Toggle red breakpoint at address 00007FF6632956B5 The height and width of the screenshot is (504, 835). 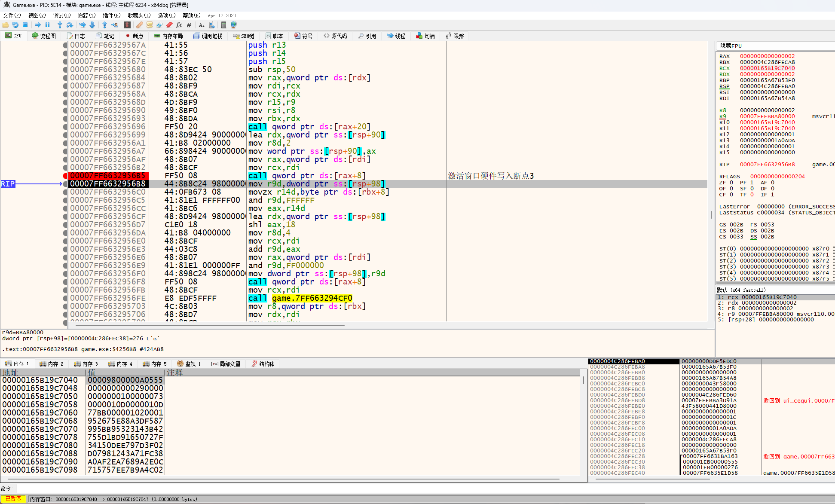[x=65, y=176]
